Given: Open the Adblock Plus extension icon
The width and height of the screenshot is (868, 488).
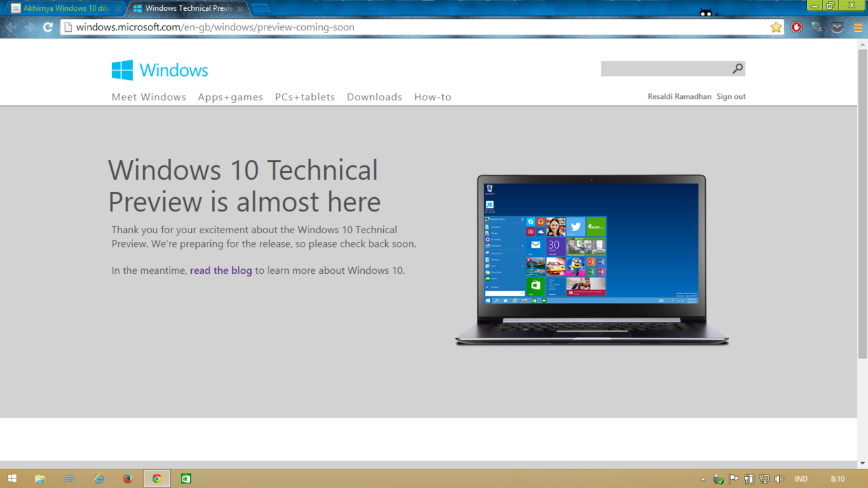Looking at the screenshot, I should pos(797,27).
